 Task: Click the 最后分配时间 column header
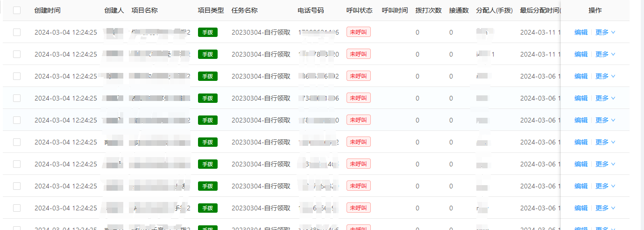[540, 10]
